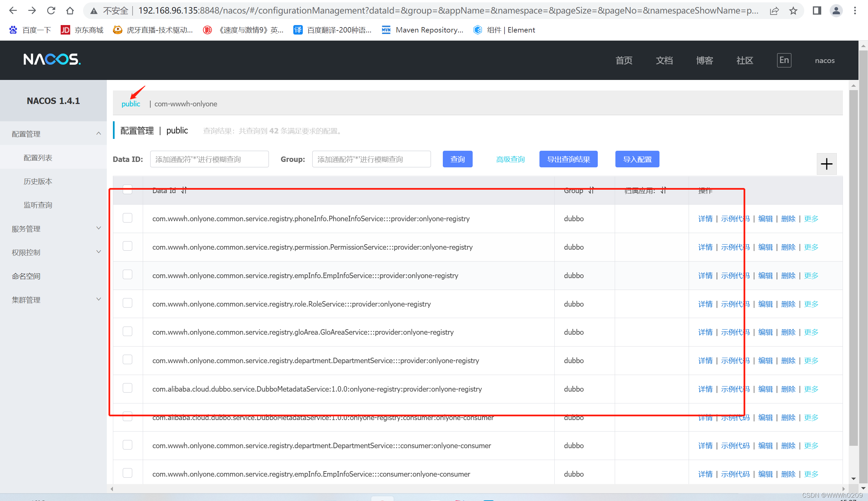868x501 pixels.
Task: Check the PhoneInfoService provider row checkbox
Action: pos(127,218)
